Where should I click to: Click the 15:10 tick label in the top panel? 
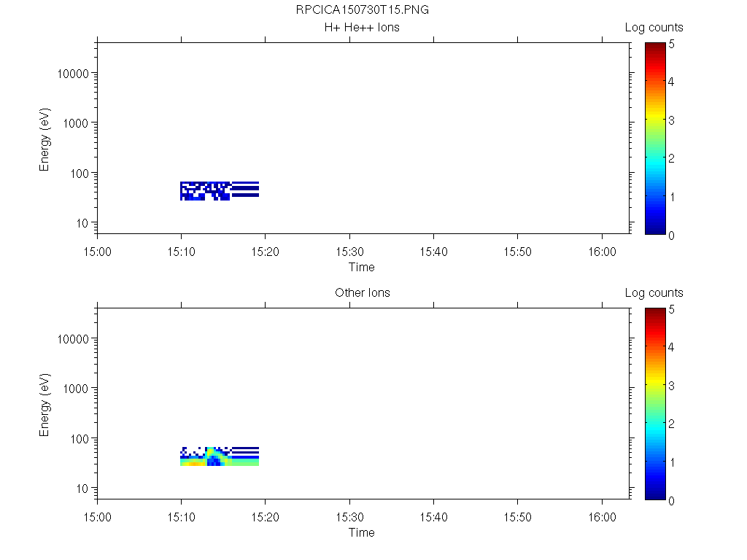(181, 252)
